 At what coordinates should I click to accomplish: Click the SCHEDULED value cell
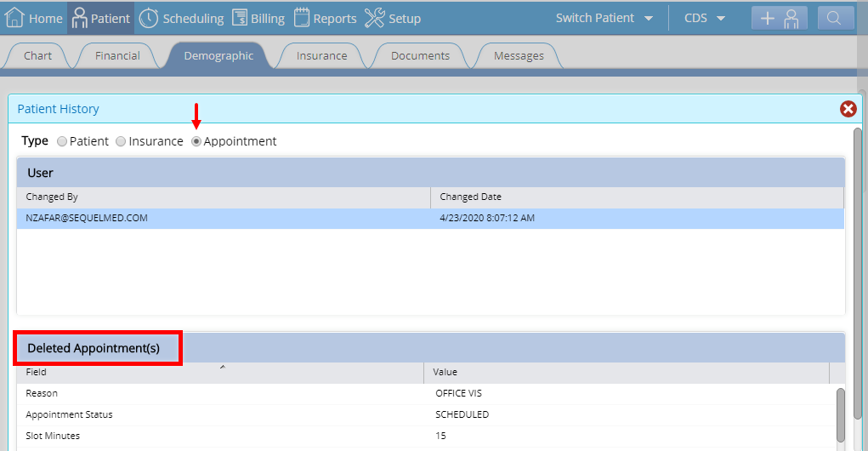tap(462, 415)
